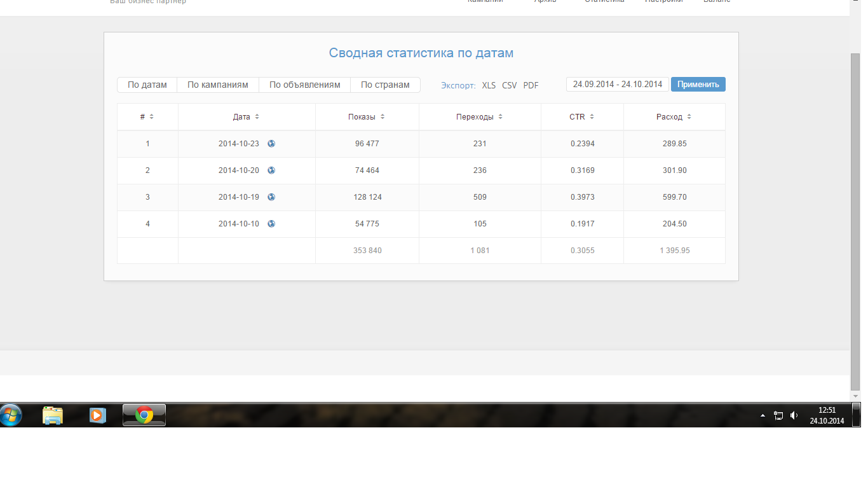Open the Windows Start button
This screenshot has width=868, height=491.
pyautogui.click(x=11, y=415)
